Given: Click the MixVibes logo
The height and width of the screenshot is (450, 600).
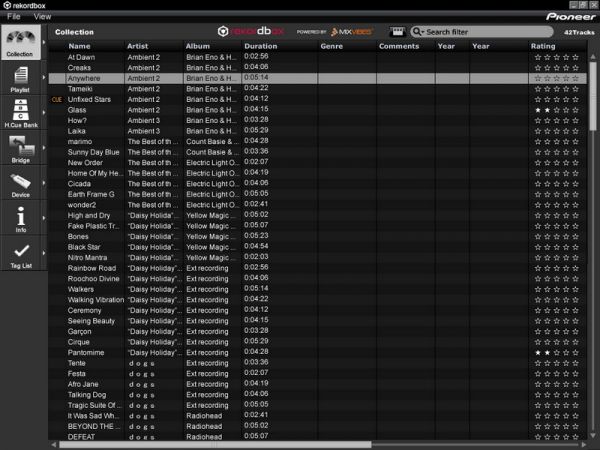Looking at the screenshot, I should click(351, 32).
